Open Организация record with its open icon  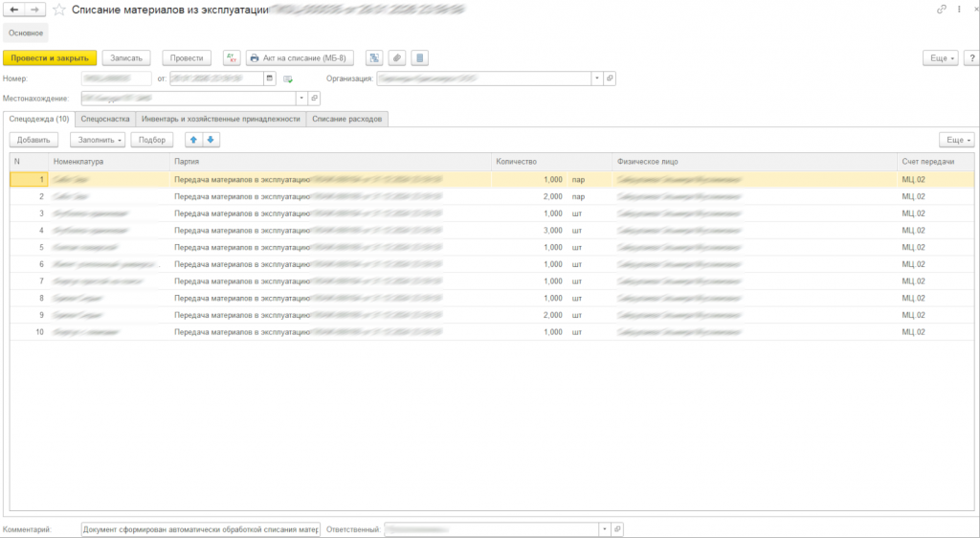pyautogui.click(x=610, y=78)
